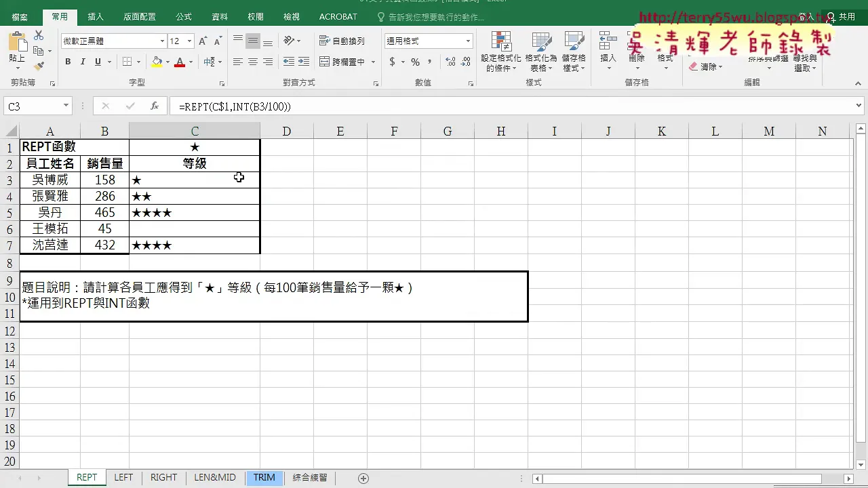Increase font size with larger A
868x488 pixels.
tap(203, 41)
